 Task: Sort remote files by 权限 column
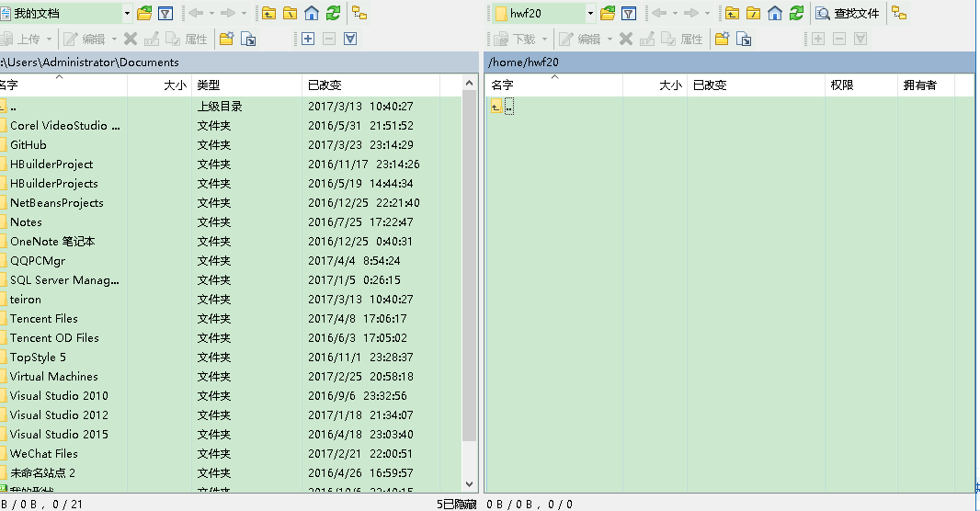861,85
